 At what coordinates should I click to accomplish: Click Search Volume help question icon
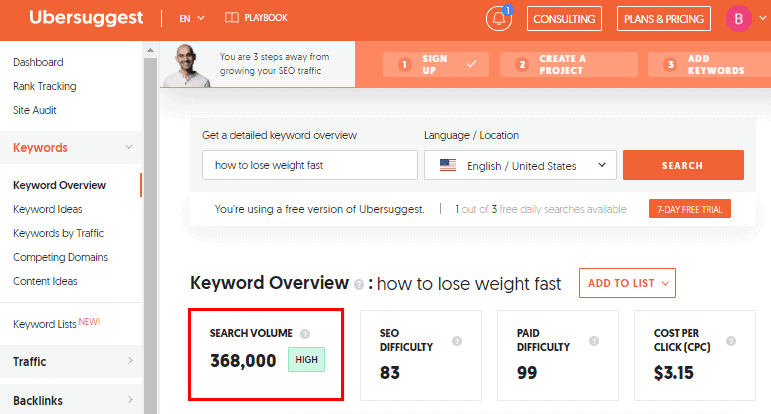click(x=305, y=334)
